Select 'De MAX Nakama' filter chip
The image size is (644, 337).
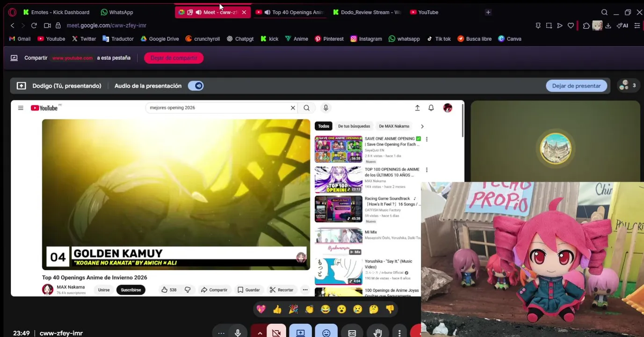pyautogui.click(x=394, y=126)
